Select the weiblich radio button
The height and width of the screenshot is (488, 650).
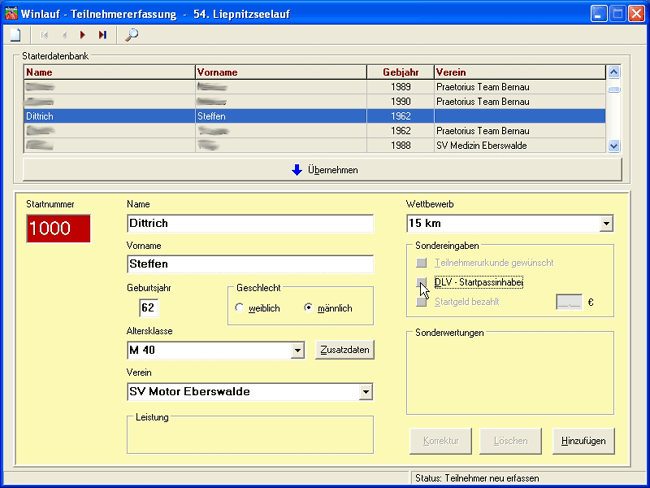click(x=239, y=308)
